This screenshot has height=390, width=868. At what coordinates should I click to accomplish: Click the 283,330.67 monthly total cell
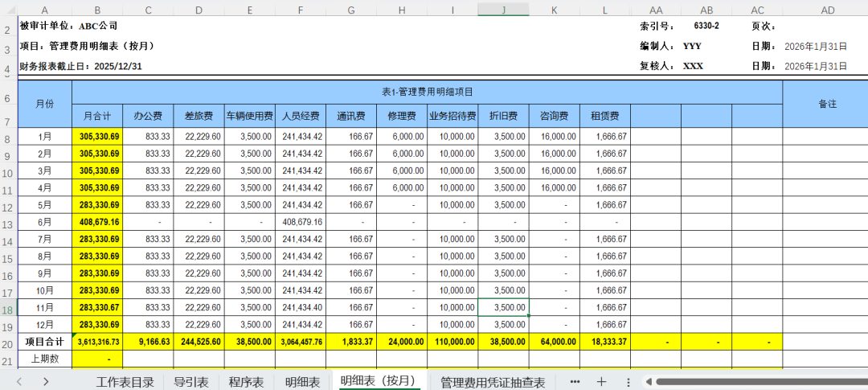click(97, 307)
